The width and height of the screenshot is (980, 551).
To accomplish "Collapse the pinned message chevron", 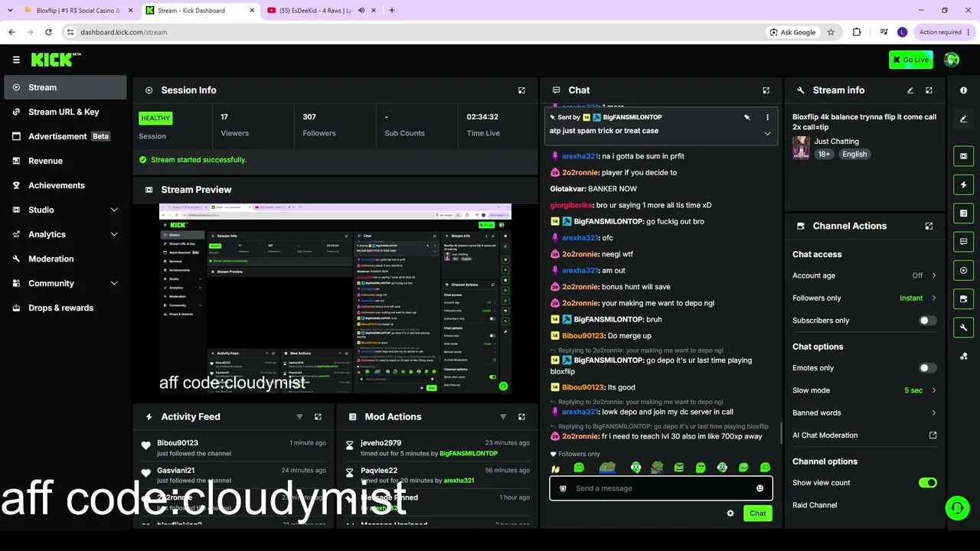I will (x=767, y=133).
